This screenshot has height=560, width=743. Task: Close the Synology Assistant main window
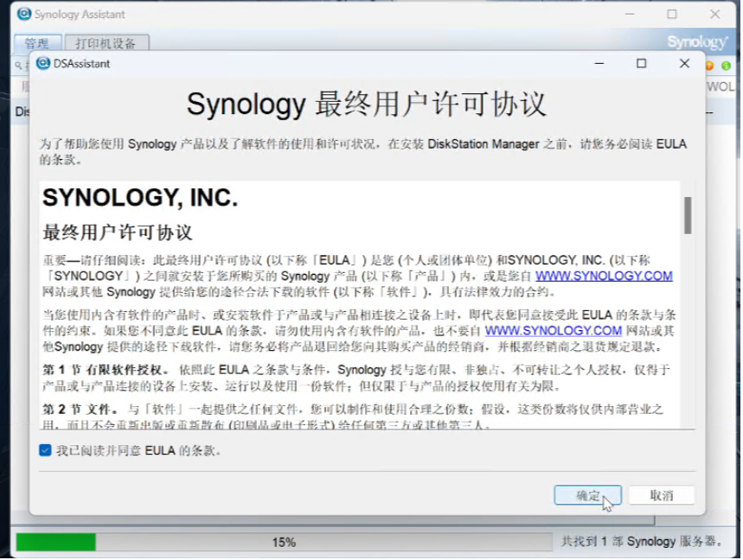(716, 14)
